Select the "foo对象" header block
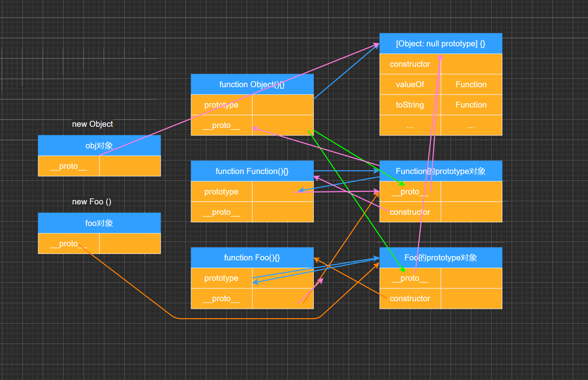Image resolution: width=588 pixels, height=380 pixels. [x=99, y=223]
